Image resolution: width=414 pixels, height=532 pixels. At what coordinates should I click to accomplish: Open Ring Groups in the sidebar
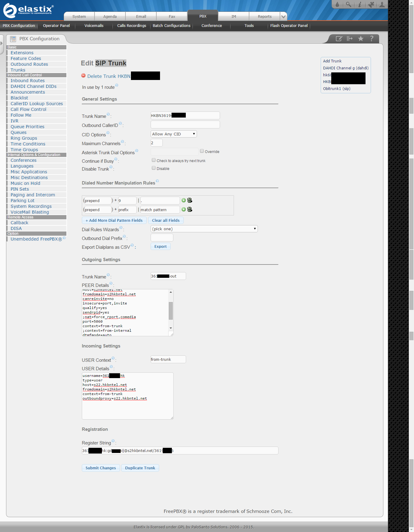pos(24,138)
